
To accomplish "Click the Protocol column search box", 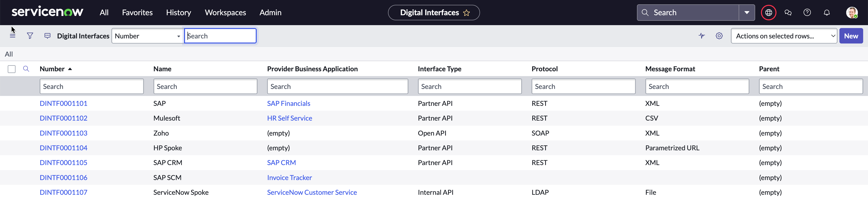I will pyautogui.click(x=583, y=87).
